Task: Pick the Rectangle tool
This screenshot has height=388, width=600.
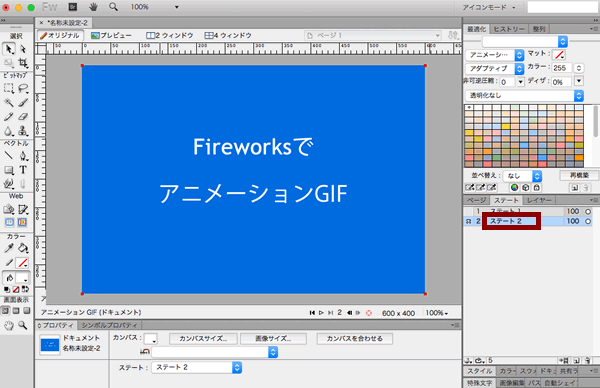Action: click(x=9, y=170)
